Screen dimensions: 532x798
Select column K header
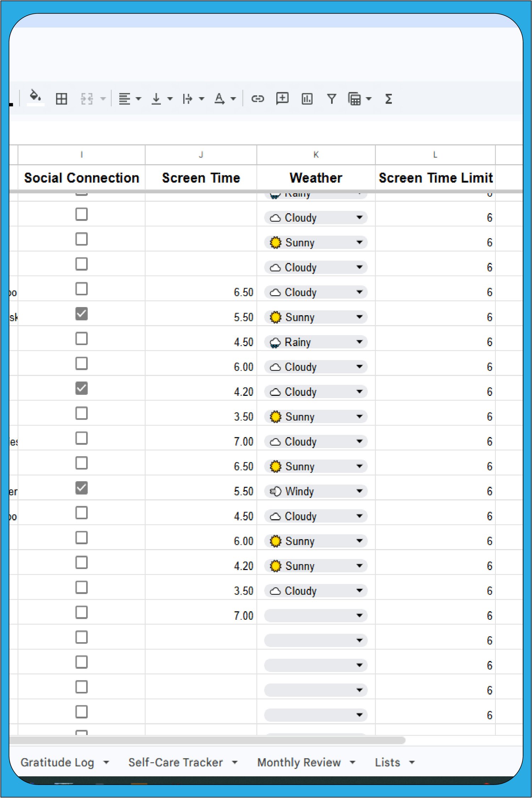(x=316, y=155)
